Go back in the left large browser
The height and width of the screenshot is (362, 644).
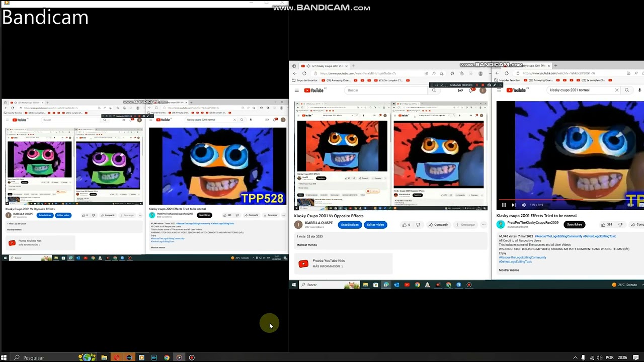tap(295, 73)
